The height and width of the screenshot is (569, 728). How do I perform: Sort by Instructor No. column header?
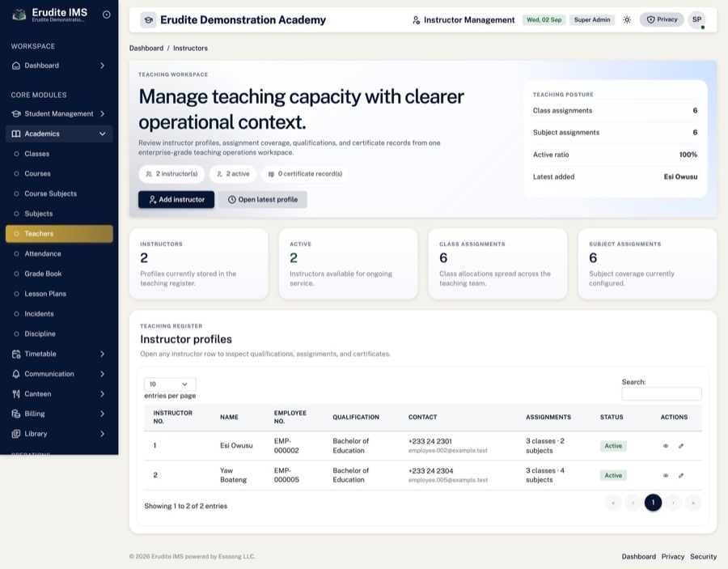coord(173,417)
